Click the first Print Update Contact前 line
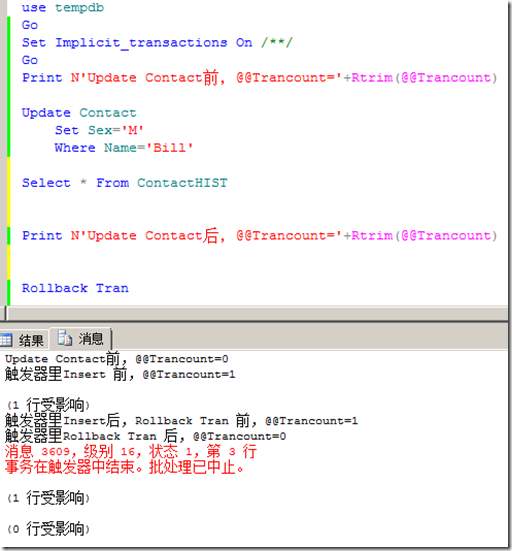The height and width of the screenshot is (551, 512). (x=260, y=77)
